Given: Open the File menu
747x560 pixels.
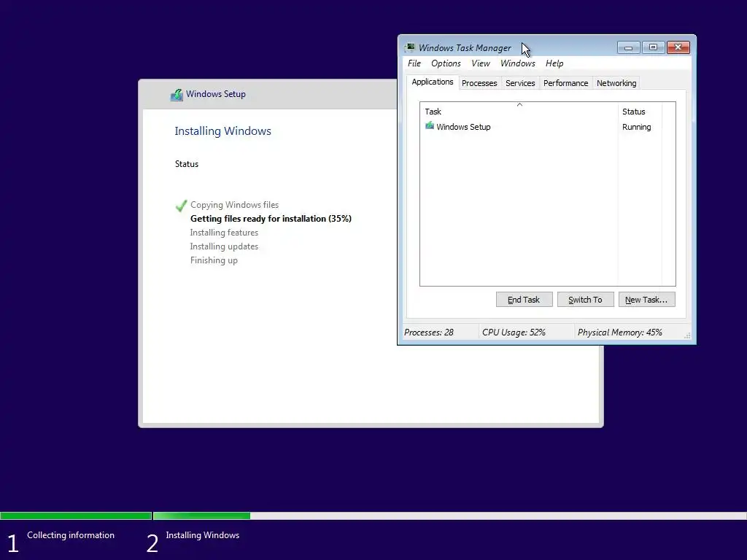Looking at the screenshot, I should [x=414, y=63].
